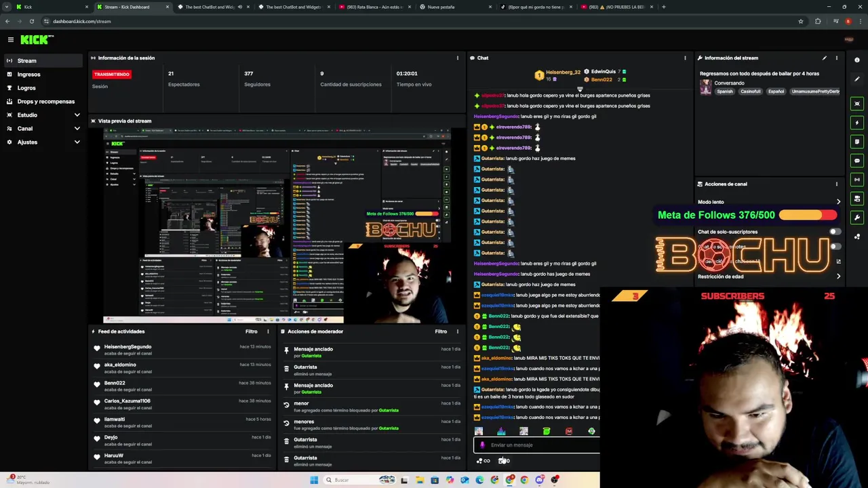Toggle the chat bubble widget icon in right sidebar
Viewport: 868px width, 488px height.
pyautogui.click(x=857, y=161)
